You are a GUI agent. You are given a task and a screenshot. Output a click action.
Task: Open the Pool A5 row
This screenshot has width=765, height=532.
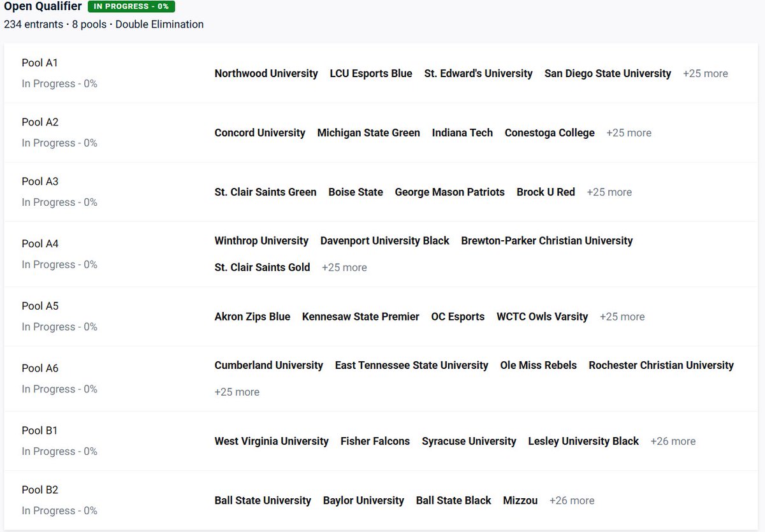(381, 317)
